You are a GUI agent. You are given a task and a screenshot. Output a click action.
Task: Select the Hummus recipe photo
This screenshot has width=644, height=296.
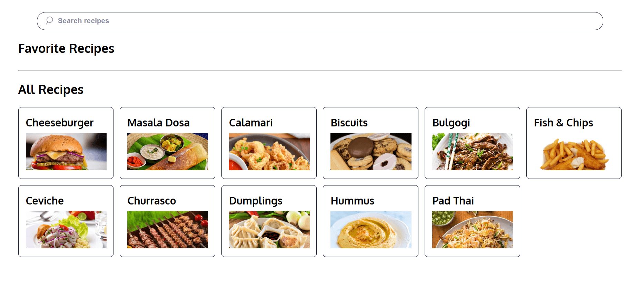(370, 230)
